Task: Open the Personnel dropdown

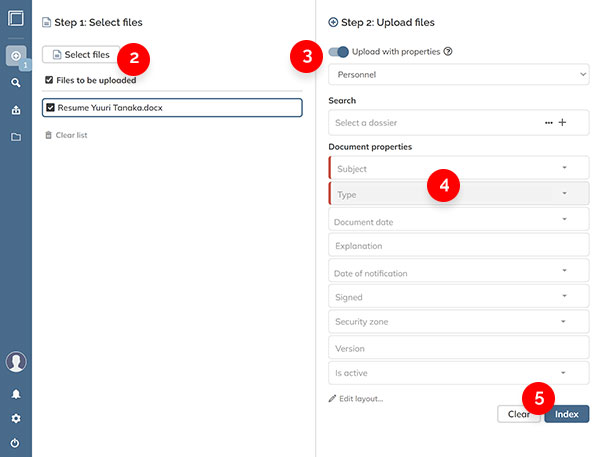Action: (x=458, y=74)
